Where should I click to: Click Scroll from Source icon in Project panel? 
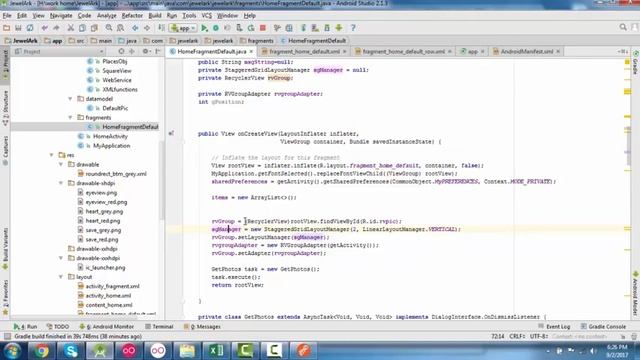[121, 51]
